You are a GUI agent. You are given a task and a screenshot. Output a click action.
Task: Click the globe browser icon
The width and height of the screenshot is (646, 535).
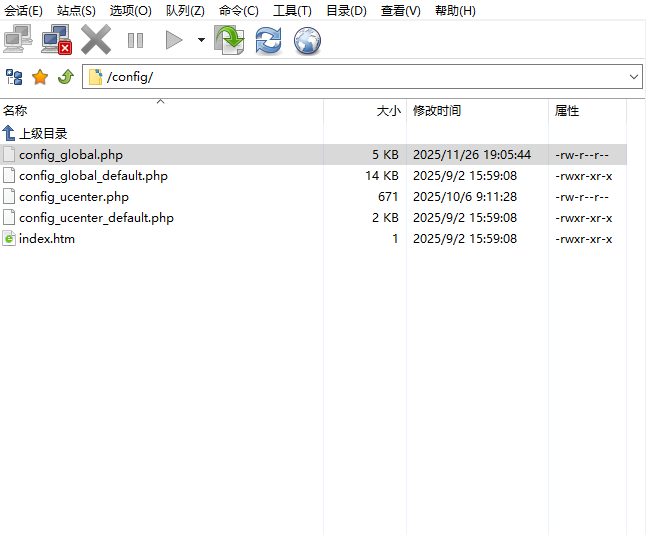tap(307, 40)
